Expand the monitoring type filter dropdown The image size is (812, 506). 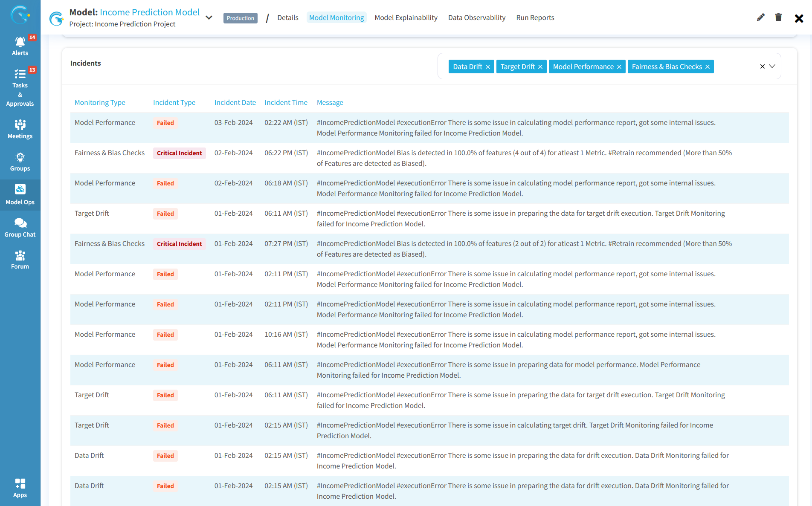click(x=772, y=66)
